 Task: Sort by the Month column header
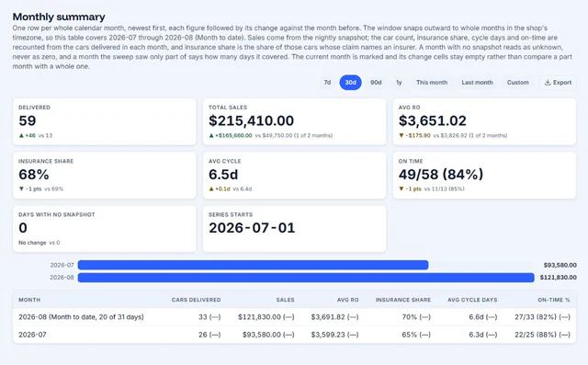(29, 300)
